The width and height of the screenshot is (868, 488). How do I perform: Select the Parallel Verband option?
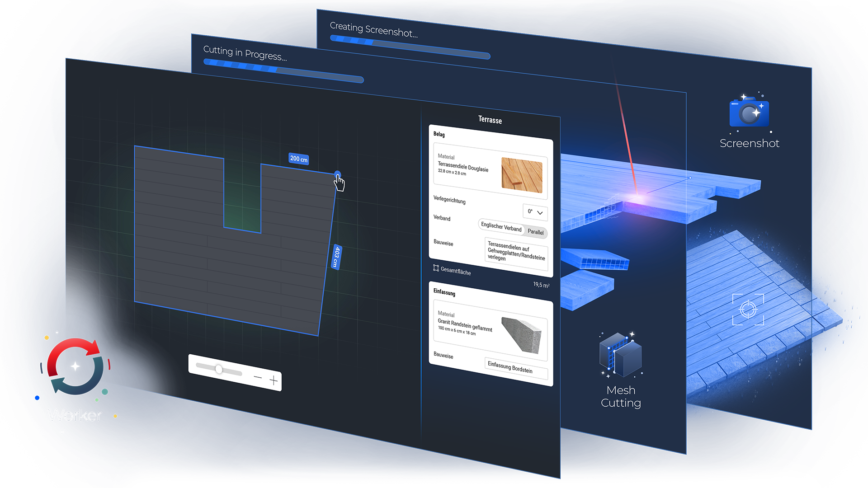pyautogui.click(x=536, y=232)
